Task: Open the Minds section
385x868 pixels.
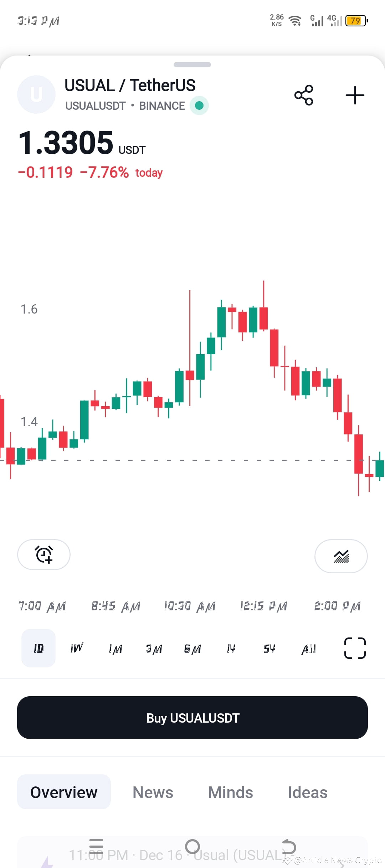Action: [x=230, y=792]
